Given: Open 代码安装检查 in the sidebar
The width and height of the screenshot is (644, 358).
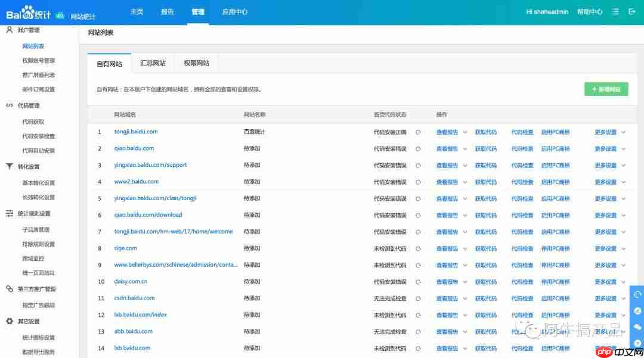Looking at the screenshot, I should (x=39, y=136).
